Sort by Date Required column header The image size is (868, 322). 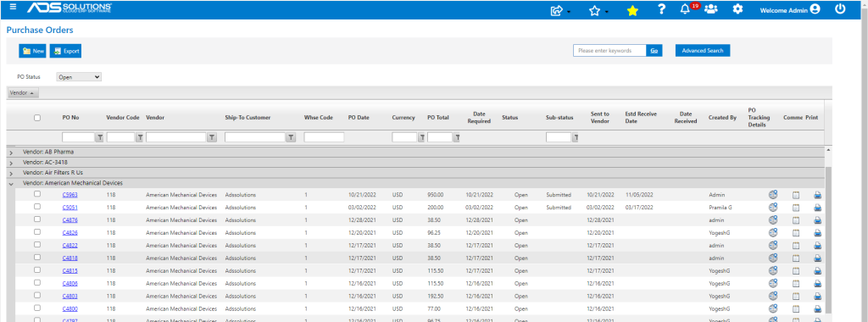click(479, 117)
